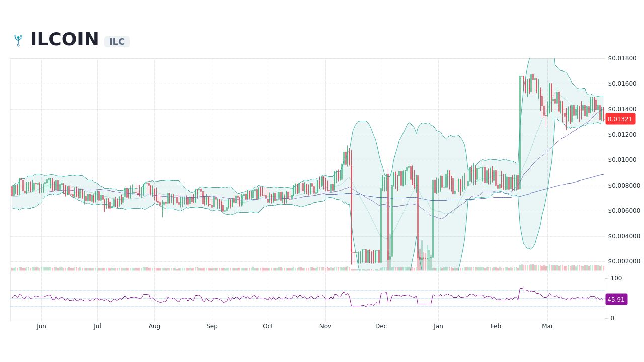Click the Jan axis label link
This screenshot has width=644, height=362.
click(x=438, y=326)
